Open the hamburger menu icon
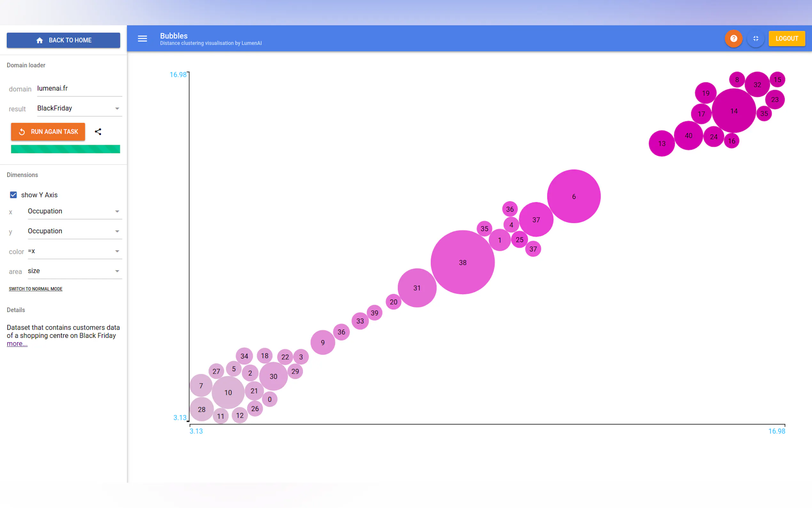The image size is (812, 508). coord(142,39)
